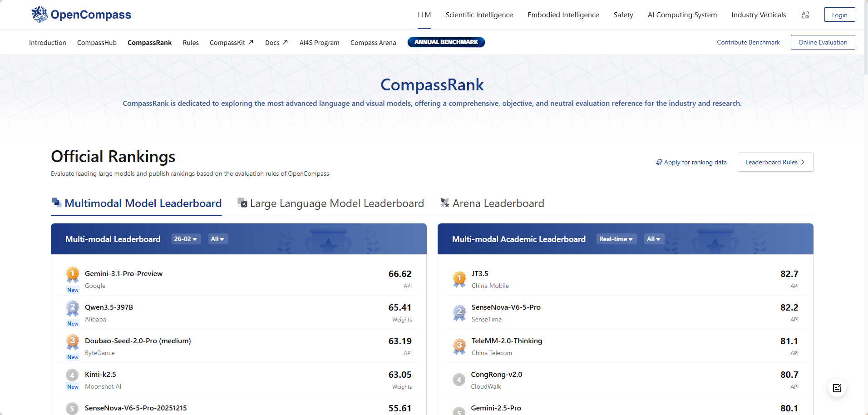Open the Safety navigation item
Image resolution: width=868 pixels, height=415 pixels.
click(623, 15)
